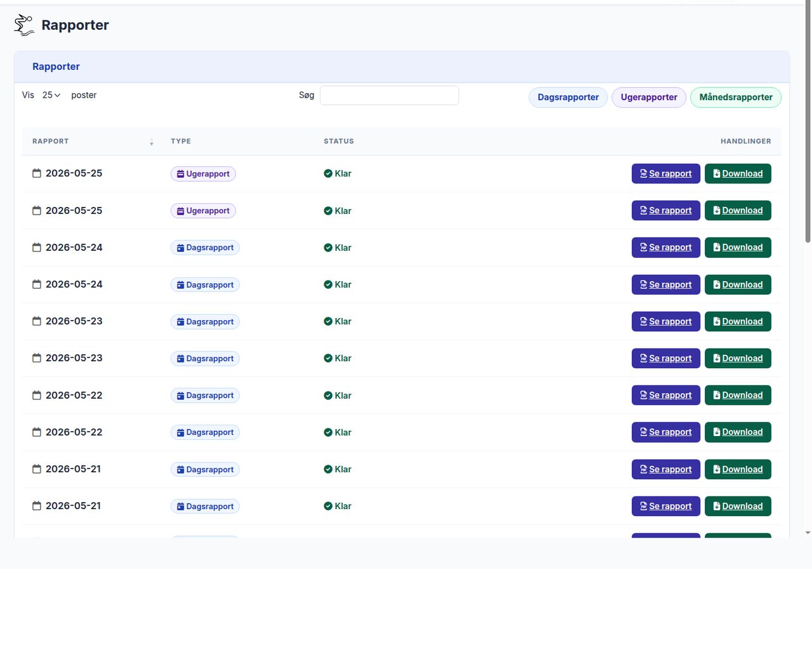Sort table by the RAPPORT column arrows

click(x=152, y=142)
